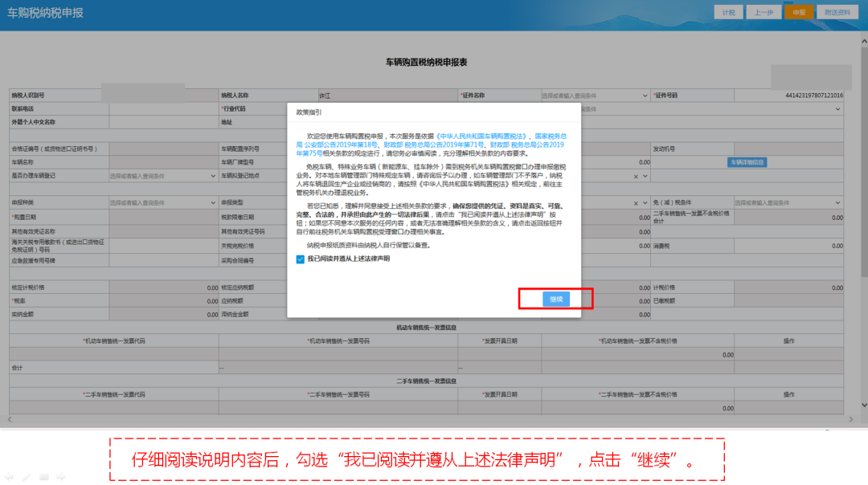Focus the 合格证编号 input field

pyautogui.click(x=164, y=149)
